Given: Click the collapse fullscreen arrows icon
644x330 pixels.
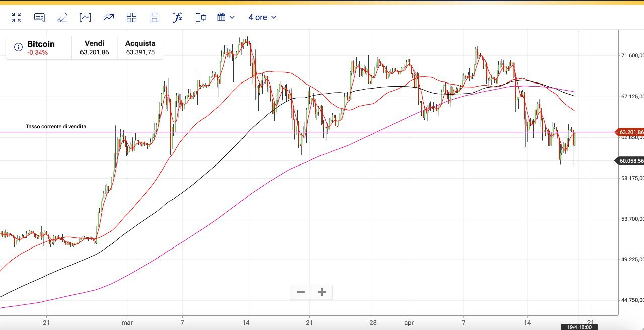Looking at the screenshot, I should point(16,18).
